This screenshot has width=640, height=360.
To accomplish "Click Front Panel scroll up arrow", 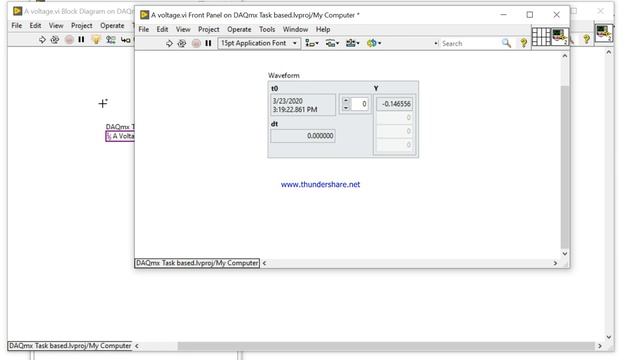I will tap(564, 56).
